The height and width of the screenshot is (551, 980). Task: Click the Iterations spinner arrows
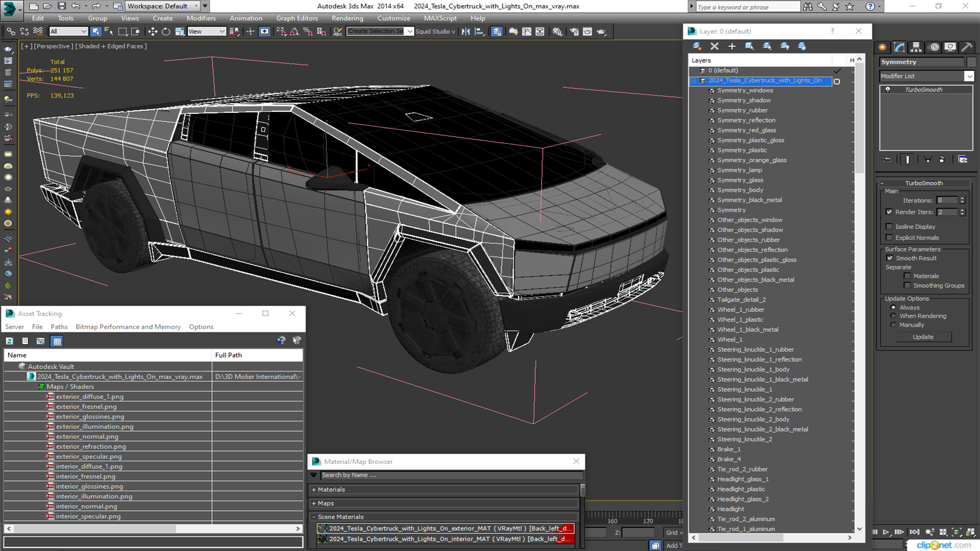(962, 201)
